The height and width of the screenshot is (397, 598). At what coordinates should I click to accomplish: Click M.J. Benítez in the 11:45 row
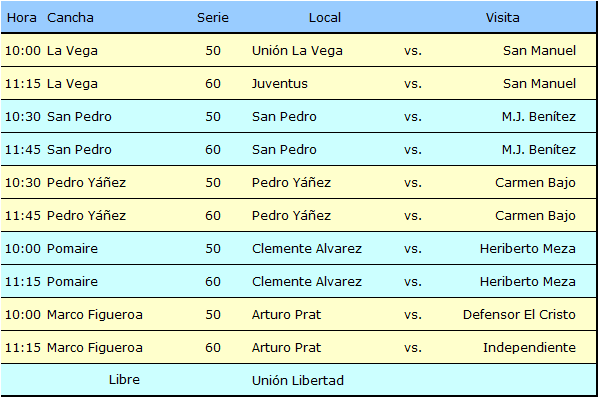coord(539,149)
